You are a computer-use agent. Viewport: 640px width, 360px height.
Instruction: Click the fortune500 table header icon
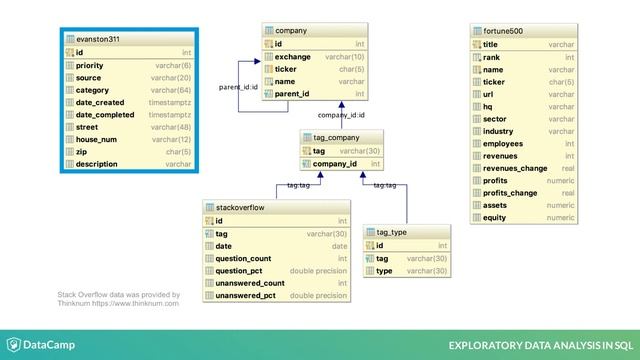[477, 31]
